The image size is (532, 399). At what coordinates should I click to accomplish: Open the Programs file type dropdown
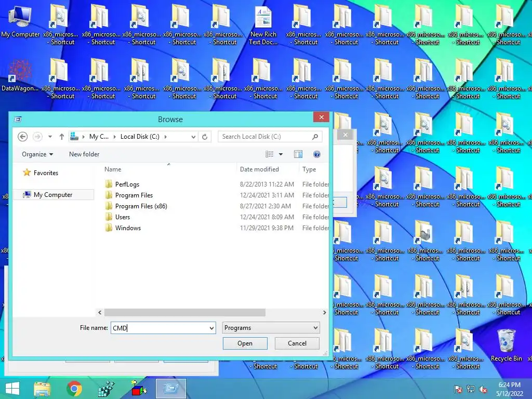click(x=271, y=328)
